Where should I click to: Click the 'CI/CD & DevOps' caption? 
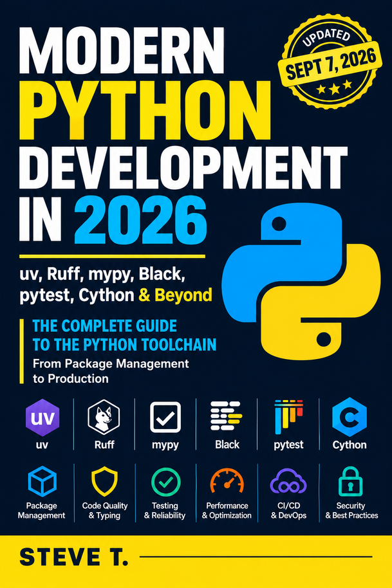click(288, 510)
